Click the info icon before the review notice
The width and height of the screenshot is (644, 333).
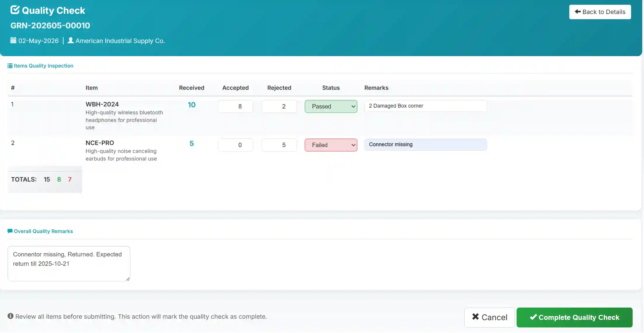click(11, 316)
